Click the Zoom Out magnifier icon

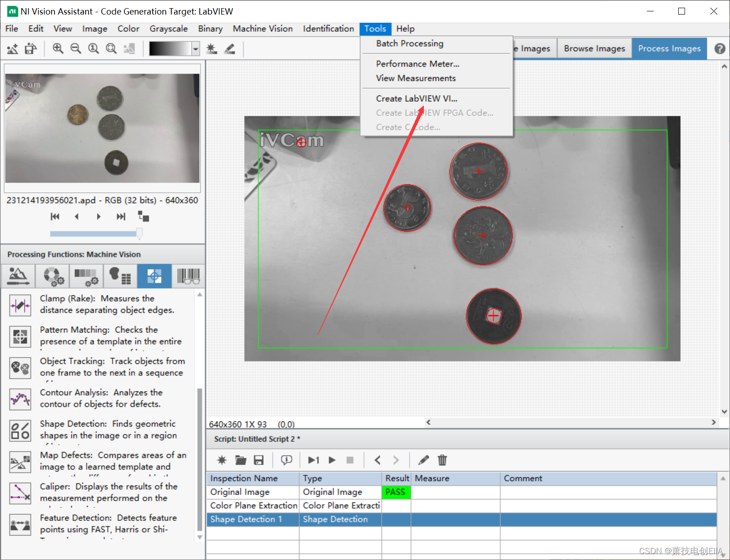75,49
